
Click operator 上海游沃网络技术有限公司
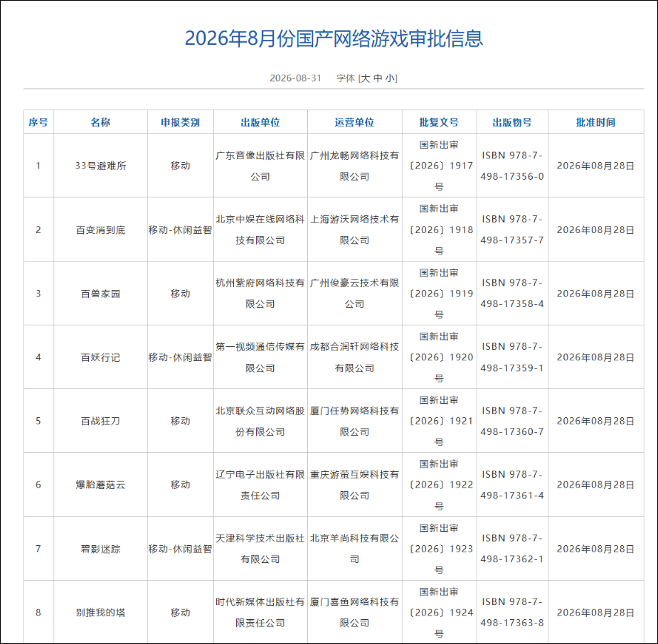click(x=354, y=230)
